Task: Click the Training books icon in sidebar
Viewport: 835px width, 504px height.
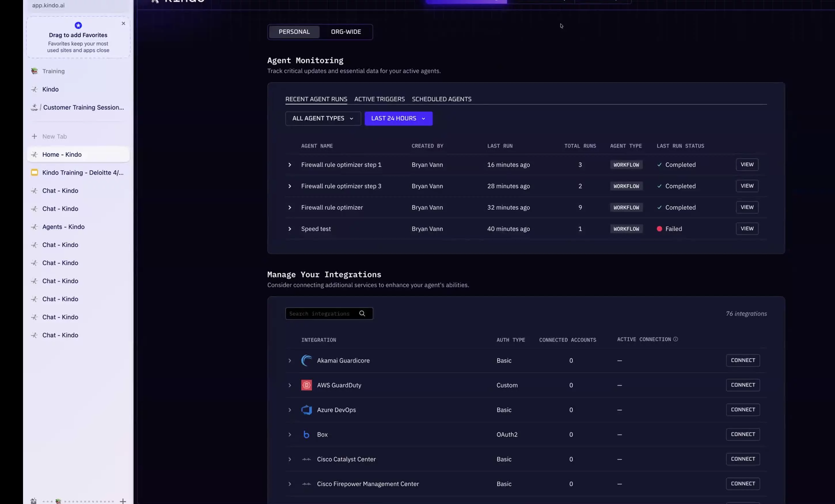Action: tap(34, 71)
